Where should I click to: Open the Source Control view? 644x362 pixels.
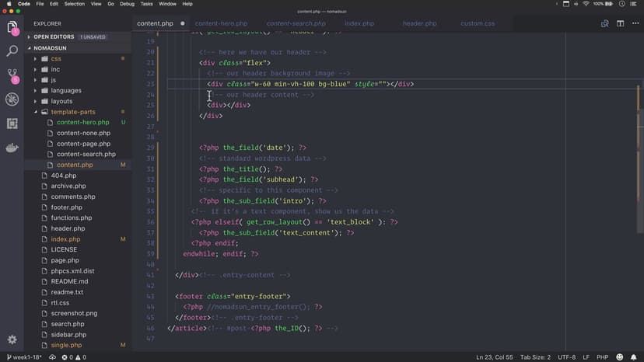(12, 75)
